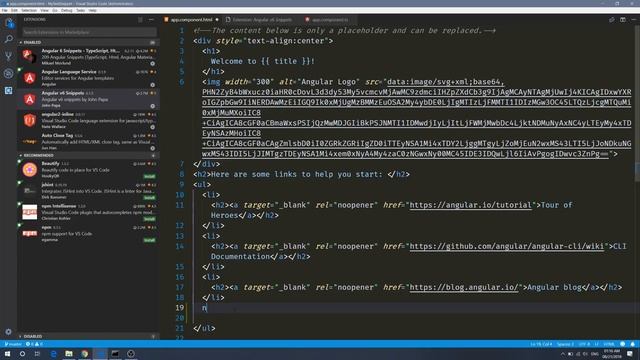Screen dimensions: 640x360
Task: Open the Windows Start menu
Action: [7, 354]
